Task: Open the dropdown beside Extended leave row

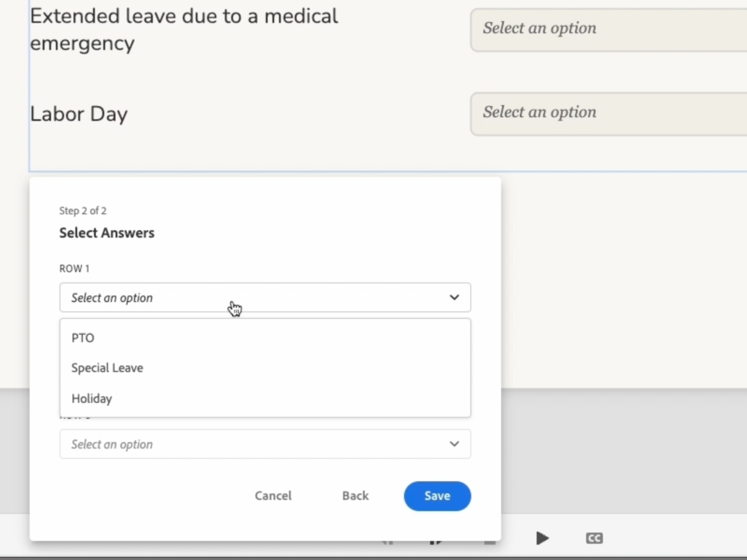Action: click(607, 29)
